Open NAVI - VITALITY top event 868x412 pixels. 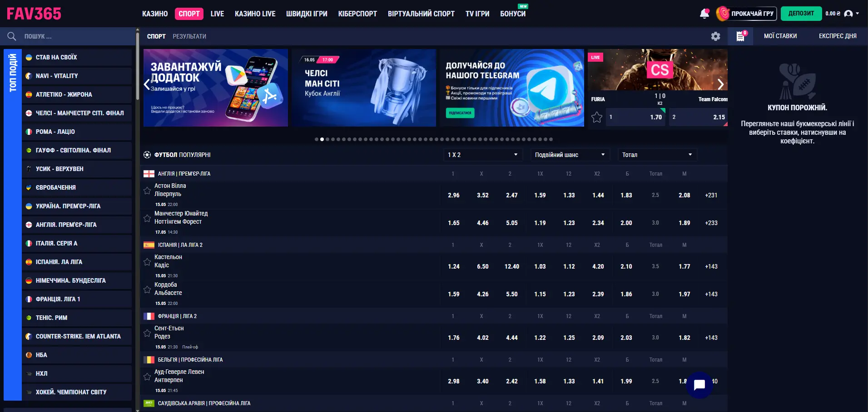click(x=77, y=76)
